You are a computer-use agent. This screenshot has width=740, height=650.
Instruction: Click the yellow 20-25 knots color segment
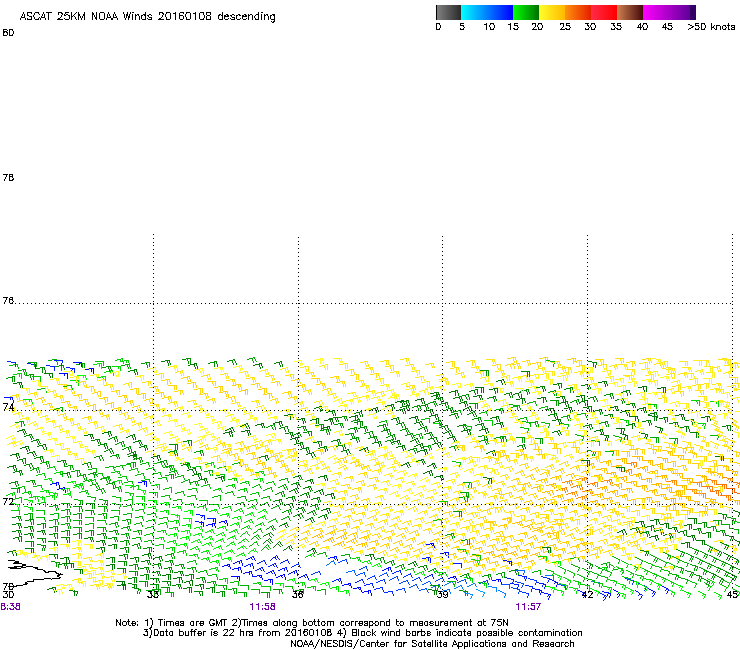coord(552,12)
